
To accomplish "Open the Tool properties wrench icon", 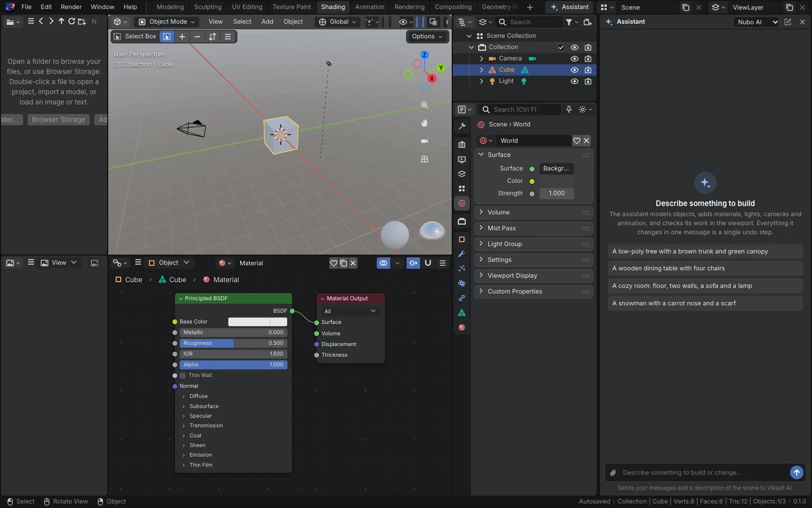I will (462, 126).
